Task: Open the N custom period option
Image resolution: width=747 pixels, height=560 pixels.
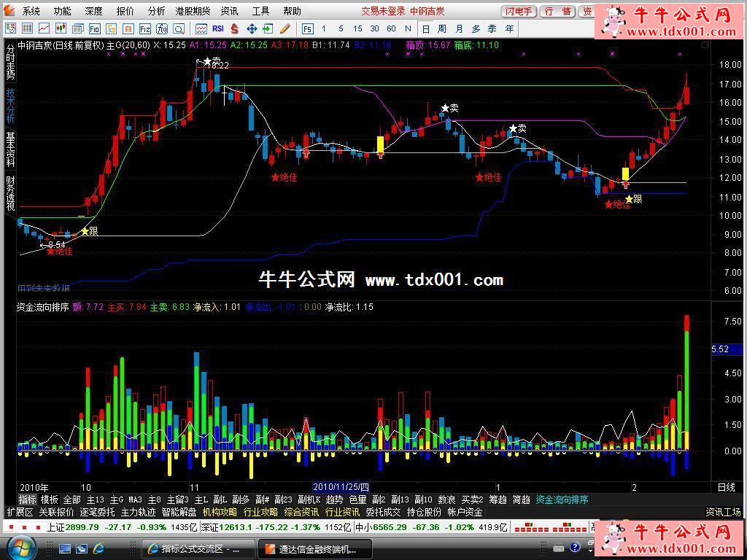Action: (408, 29)
